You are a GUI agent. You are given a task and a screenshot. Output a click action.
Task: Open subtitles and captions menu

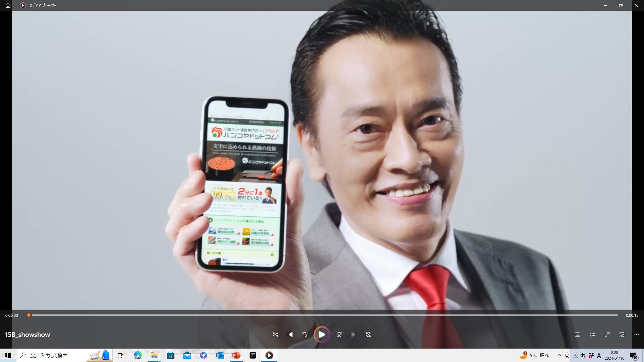[x=578, y=335]
